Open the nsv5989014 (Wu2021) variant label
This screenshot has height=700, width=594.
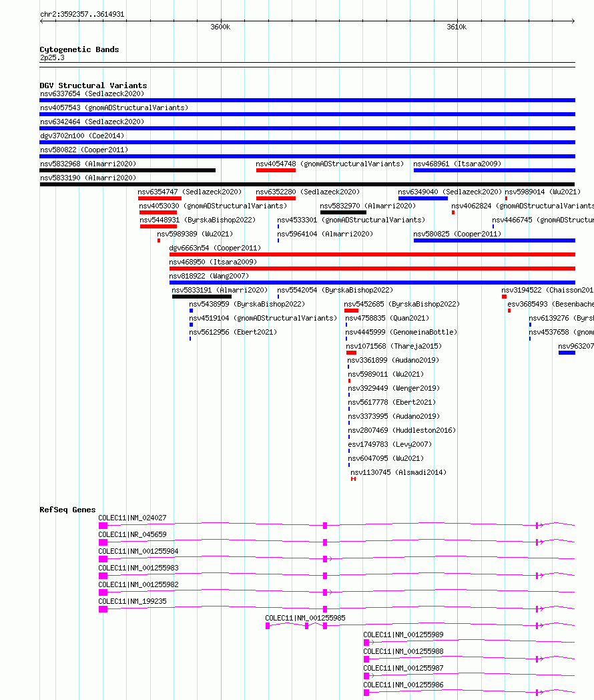click(542, 192)
